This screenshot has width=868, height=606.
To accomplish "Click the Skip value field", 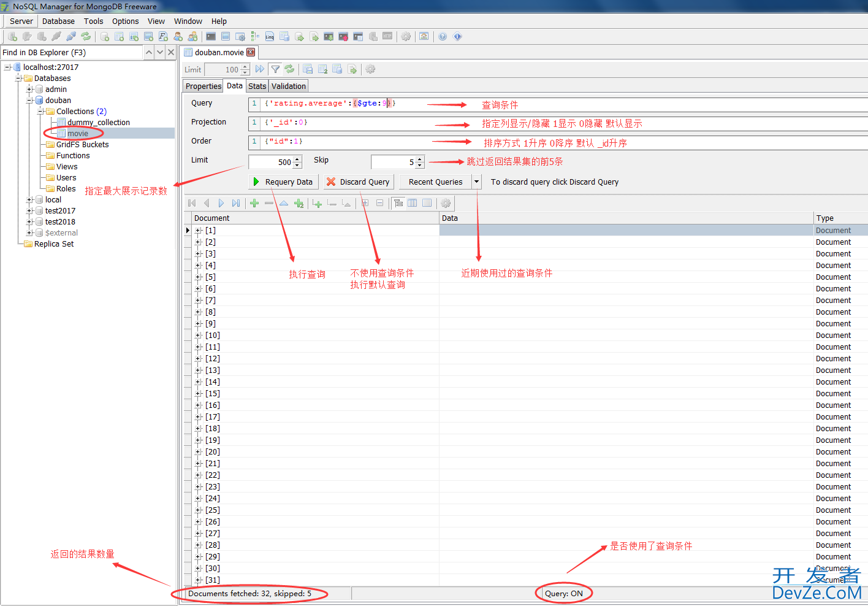I will 394,163.
